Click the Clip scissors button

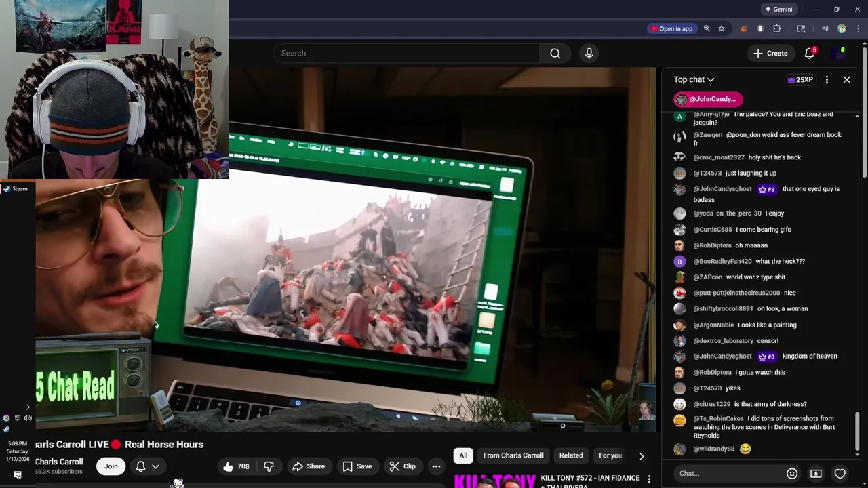[403, 466]
